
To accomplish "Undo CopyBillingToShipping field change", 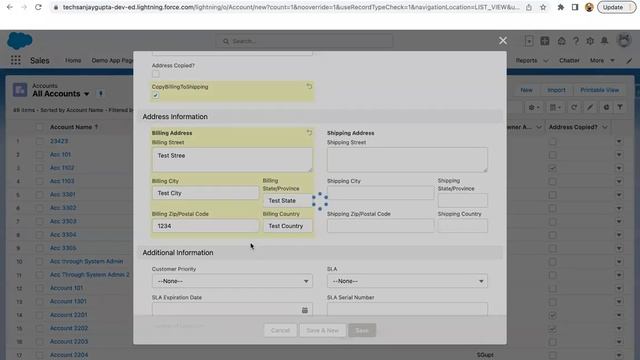I will pyautogui.click(x=309, y=87).
